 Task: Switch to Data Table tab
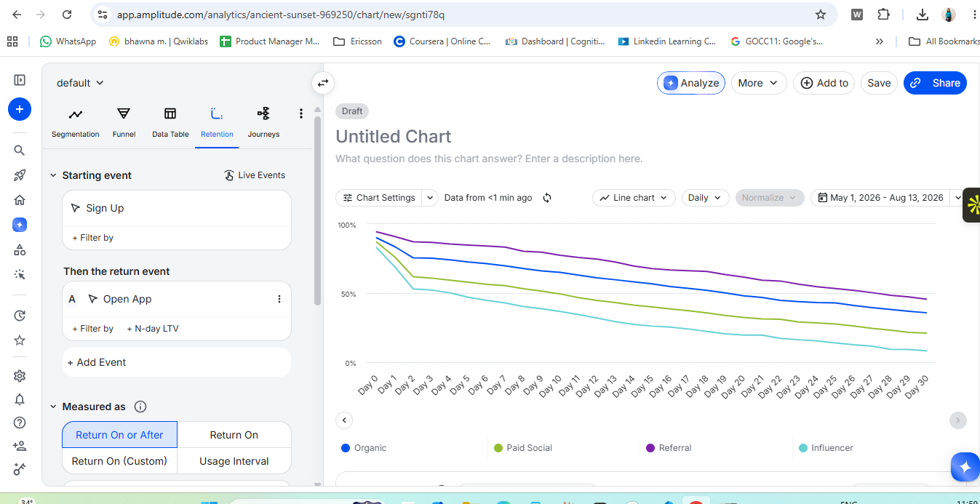(x=170, y=123)
